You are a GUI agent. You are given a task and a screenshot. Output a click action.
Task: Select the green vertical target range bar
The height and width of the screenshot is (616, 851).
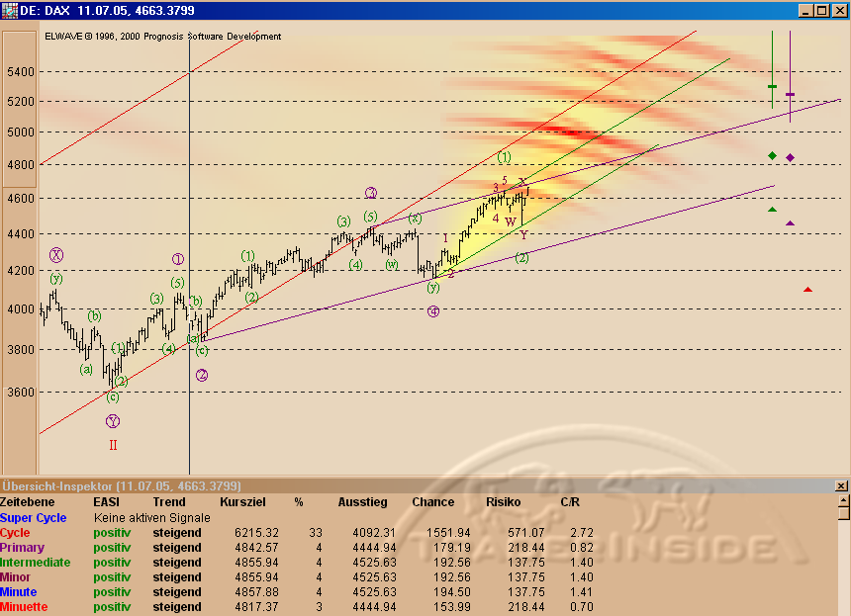click(x=772, y=70)
